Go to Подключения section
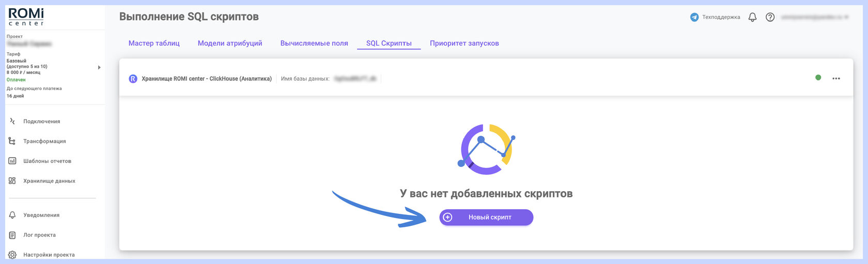The image size is (868, 264). (41, 121)
